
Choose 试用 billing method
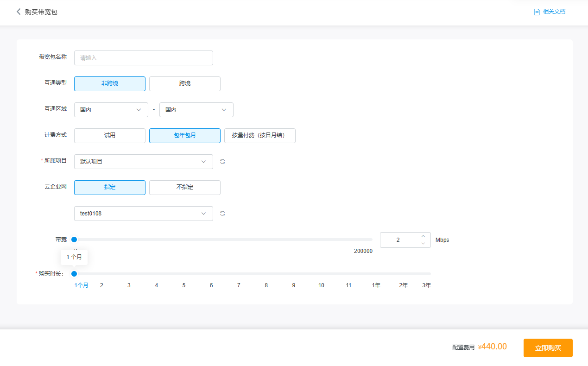tap(110, 136)
